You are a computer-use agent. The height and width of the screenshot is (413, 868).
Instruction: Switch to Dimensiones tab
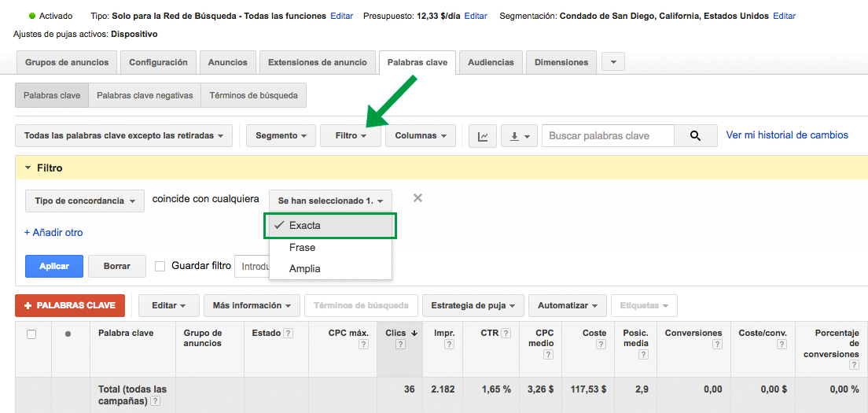561,63
